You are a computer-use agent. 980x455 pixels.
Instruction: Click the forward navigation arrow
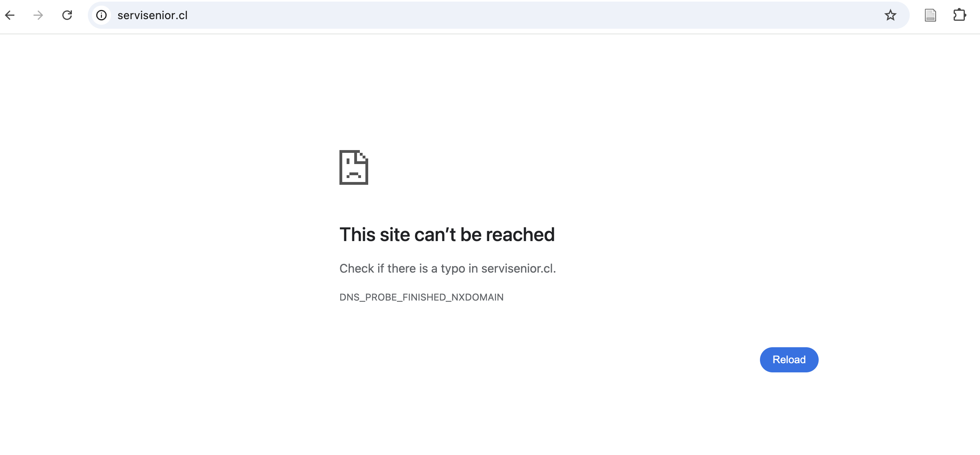coord(38,15)
